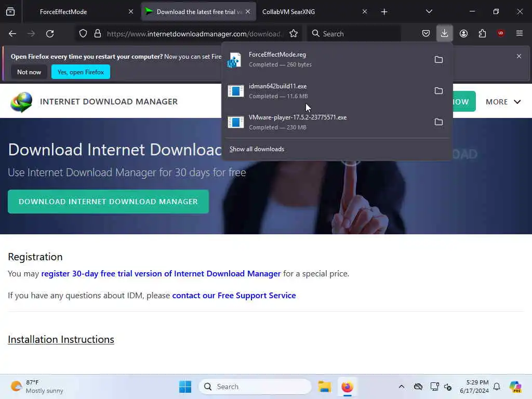Open uBlock Origin extension icon

point(501,33)
